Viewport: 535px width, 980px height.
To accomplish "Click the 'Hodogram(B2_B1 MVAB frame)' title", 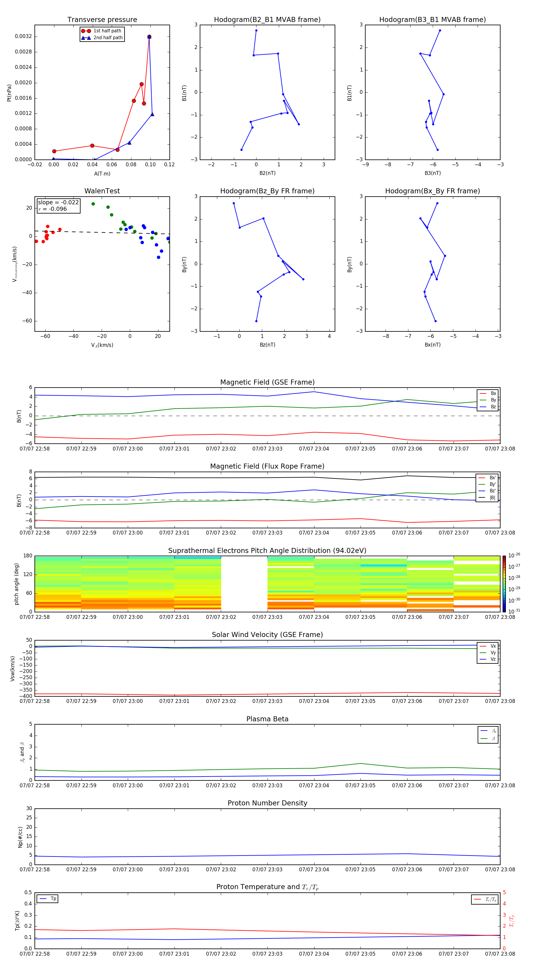I will pyautogui.click(x=267, y=19).
